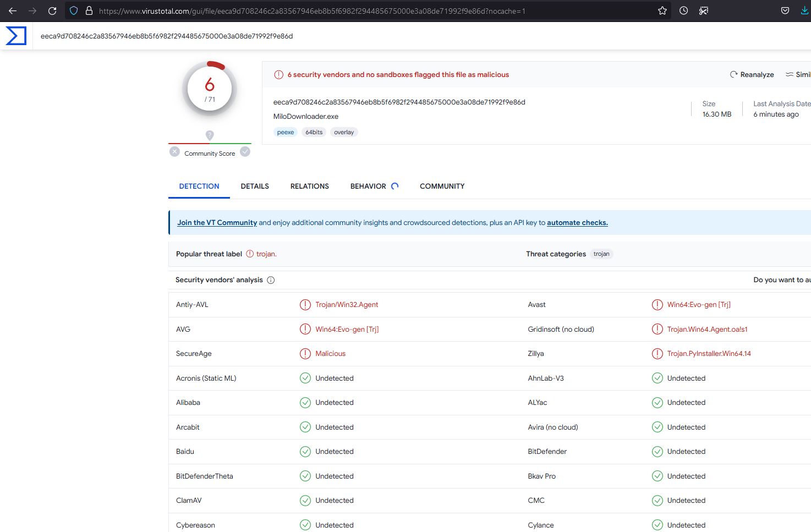This screenshot has height=532, width=811.
Task: Click the VirusTotal logo
Action: click(x=16, y=36)
